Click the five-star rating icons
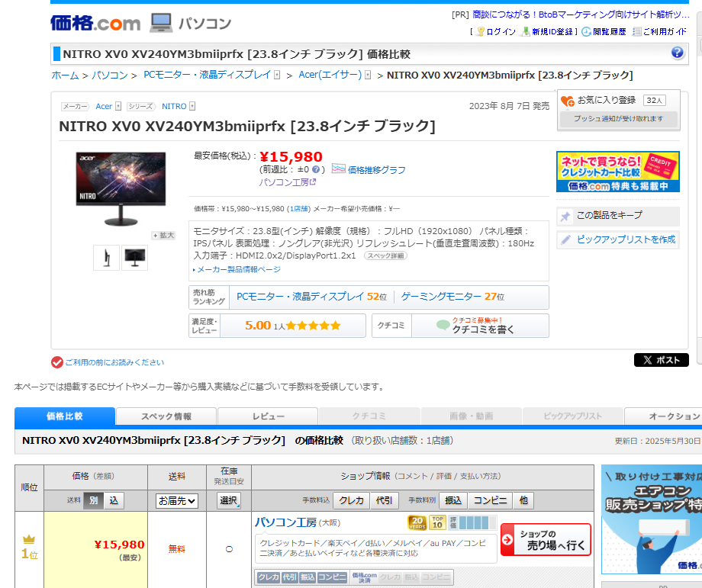 314,326
